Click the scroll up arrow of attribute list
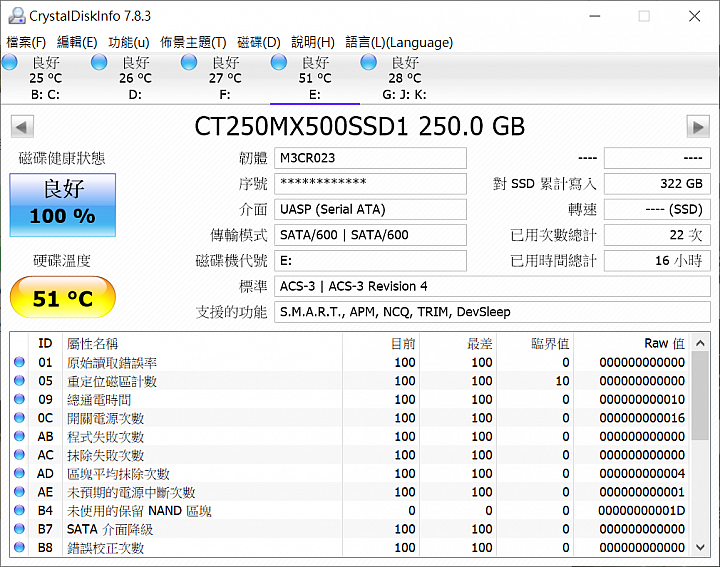Viewport: 720px width, 567px height. tap(700, 343)
